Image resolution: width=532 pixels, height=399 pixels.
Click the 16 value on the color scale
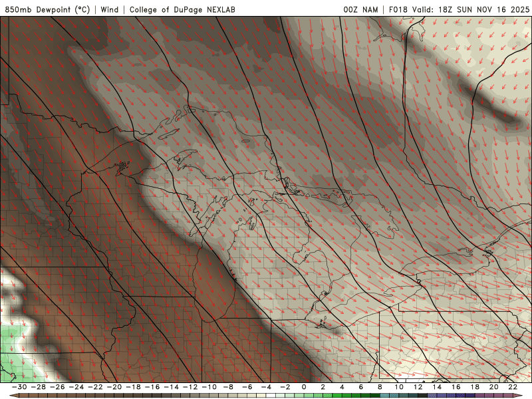pos(456,387)
